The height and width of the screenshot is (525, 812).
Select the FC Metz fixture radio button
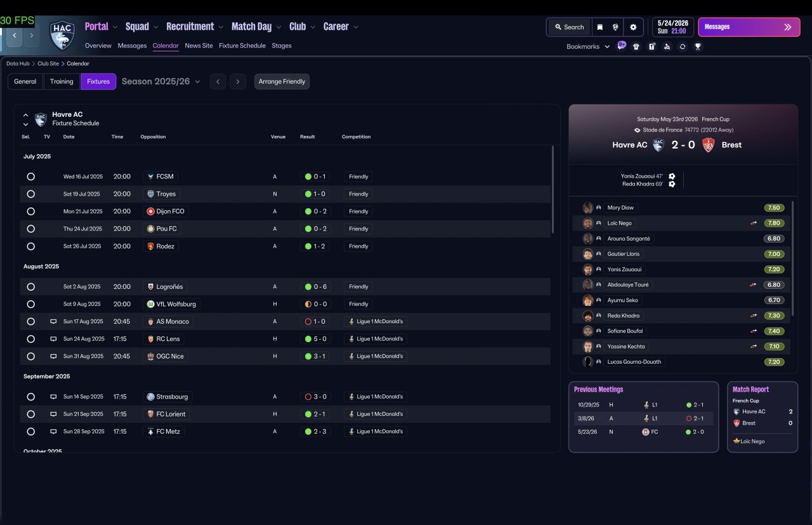tap(30, 432)
